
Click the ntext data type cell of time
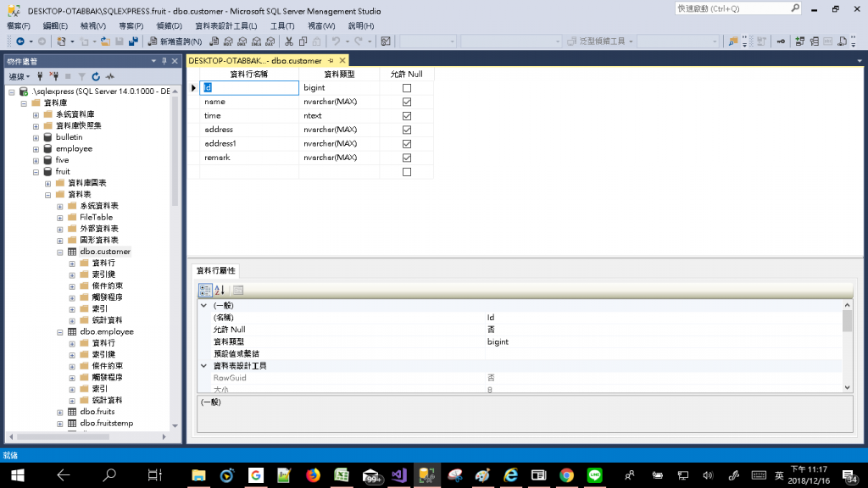coord(339,115)
